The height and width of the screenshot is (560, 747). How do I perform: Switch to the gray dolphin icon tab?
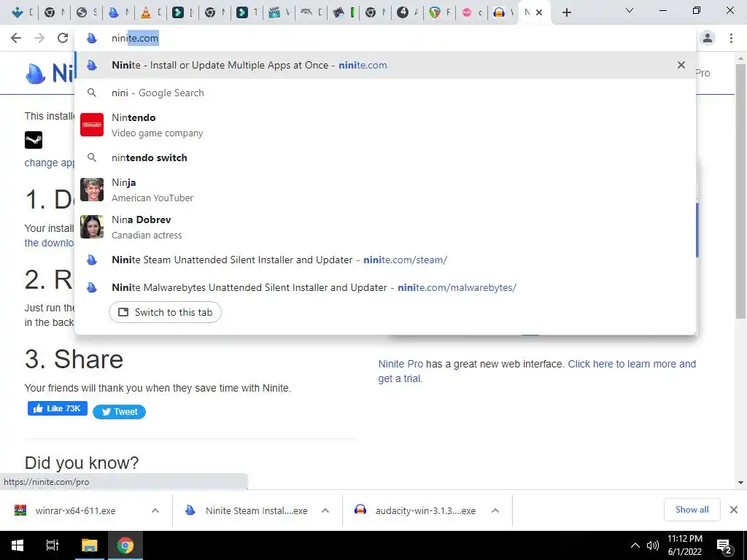[x=306, y=12]
